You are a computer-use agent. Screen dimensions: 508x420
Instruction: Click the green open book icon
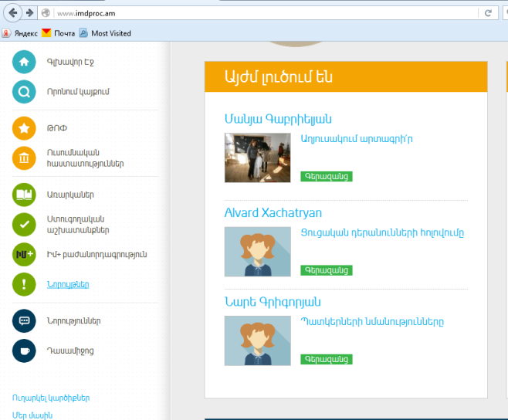[x=24, y=195]
